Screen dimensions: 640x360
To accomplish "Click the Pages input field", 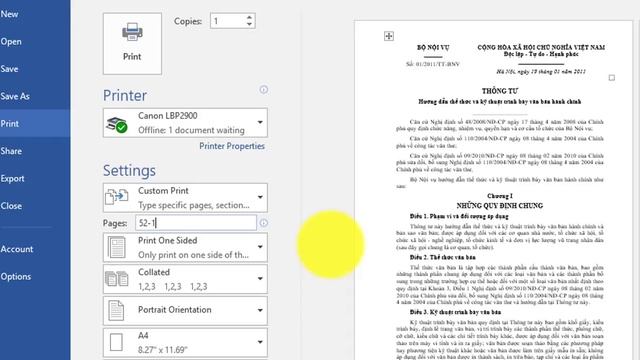I will pyautogui.click(x=196, y=223).
